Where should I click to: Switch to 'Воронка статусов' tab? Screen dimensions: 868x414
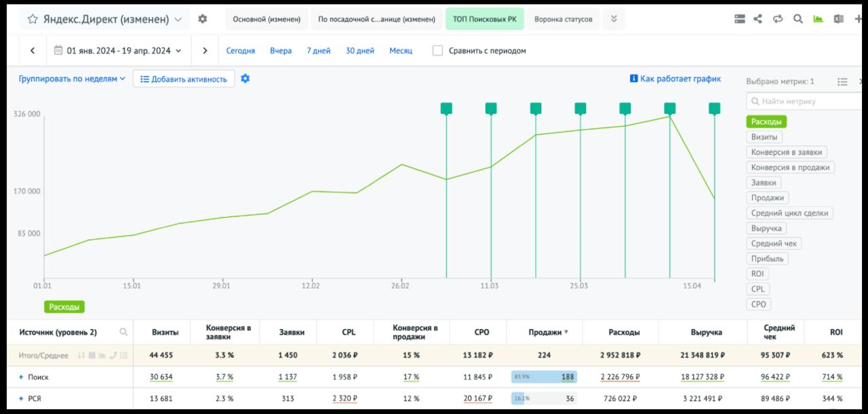coord(563,20)
